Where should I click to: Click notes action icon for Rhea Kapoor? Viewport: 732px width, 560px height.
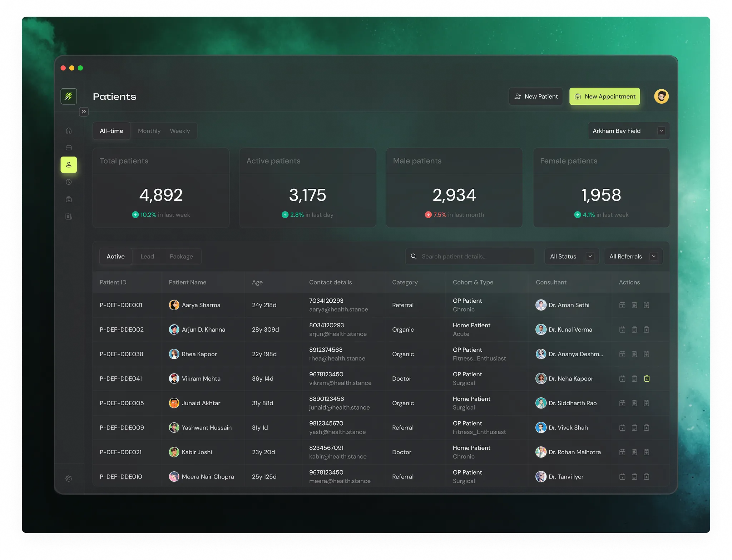pyautogui.click(x=634, y=354)
